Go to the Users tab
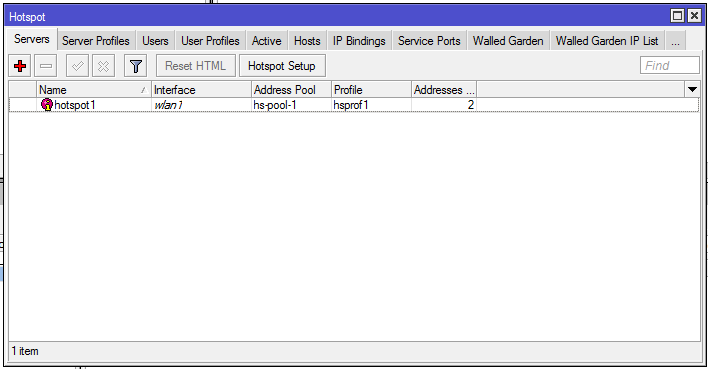 coord(155,41)
